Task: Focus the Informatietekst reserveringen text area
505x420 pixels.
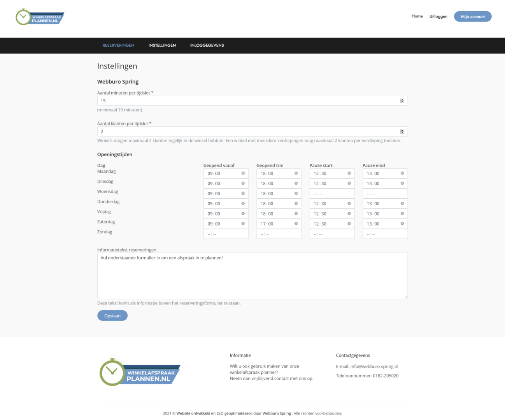Action: (252, 276)
